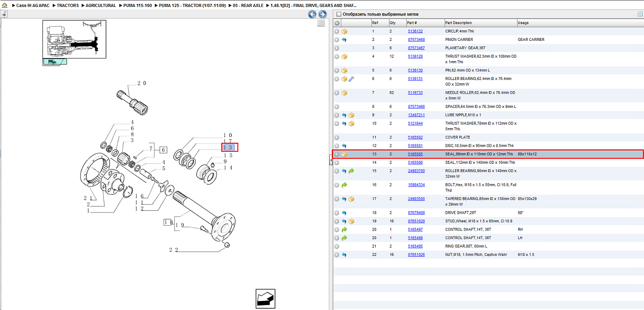Click the Usage column header
644x310 pixels.
(x=580, y=23)
